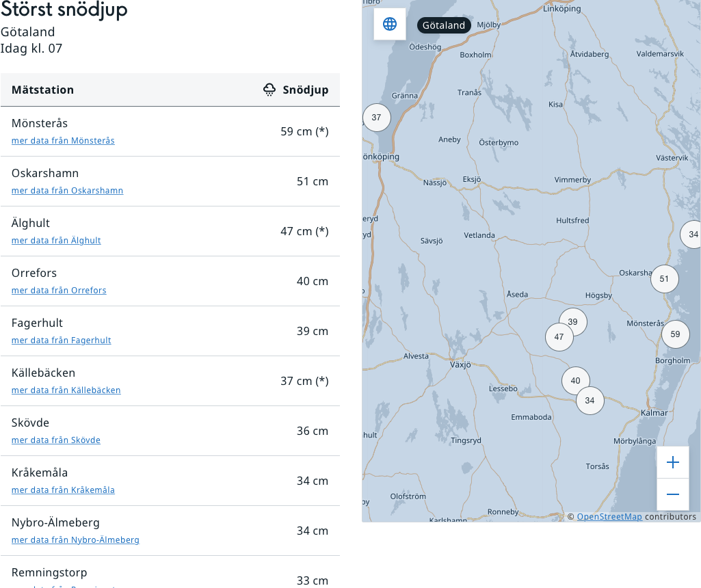Follow the mer data från Älghult link
701x588 pixels.
point(56,241)
